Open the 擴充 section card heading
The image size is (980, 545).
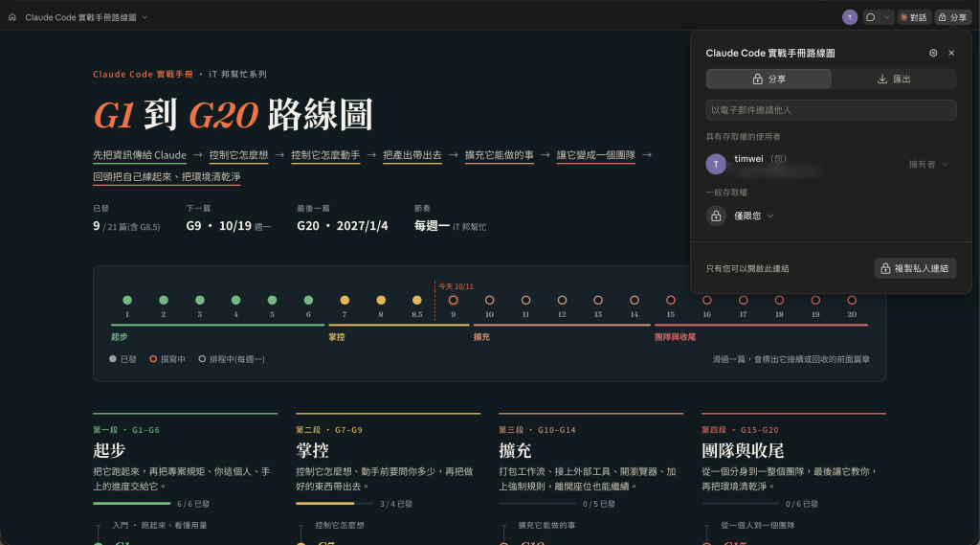(x=515, y=450)
